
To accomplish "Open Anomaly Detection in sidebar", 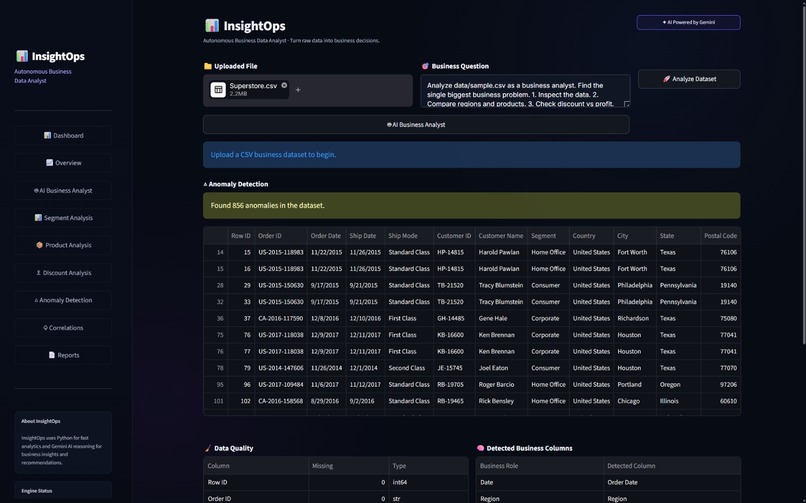I will tap(63, 300).
